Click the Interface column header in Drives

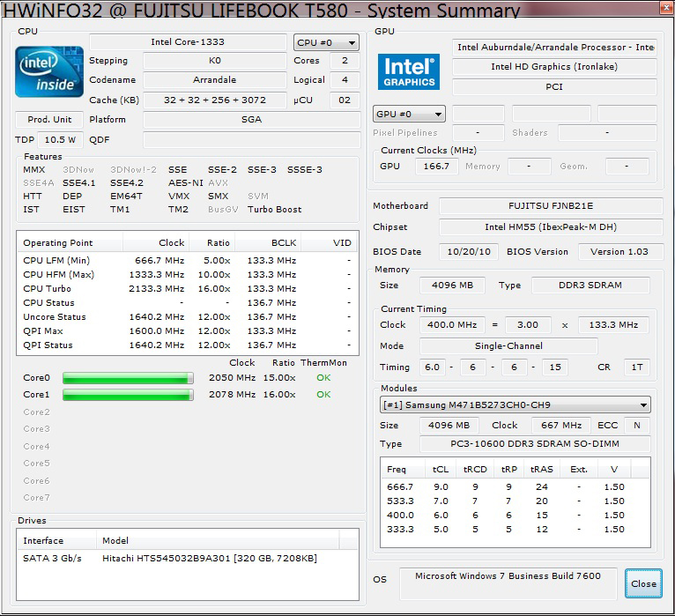pos(56,541)
